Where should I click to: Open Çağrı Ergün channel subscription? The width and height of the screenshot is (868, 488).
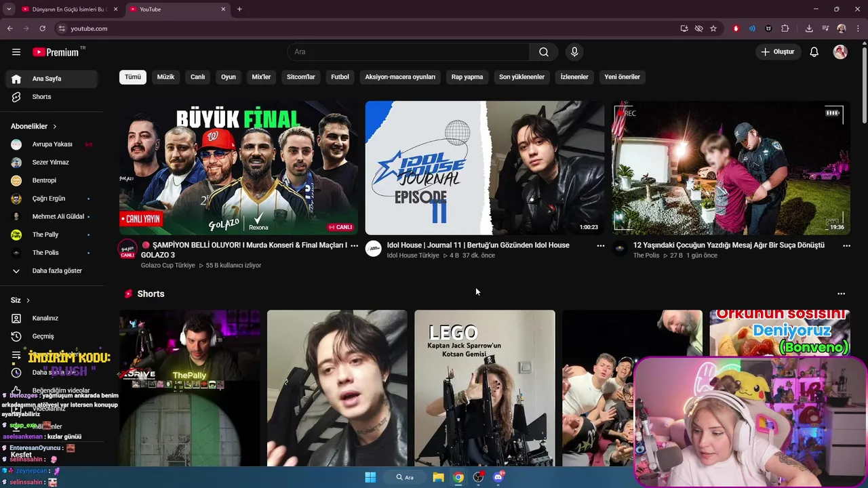coord(52,199)
